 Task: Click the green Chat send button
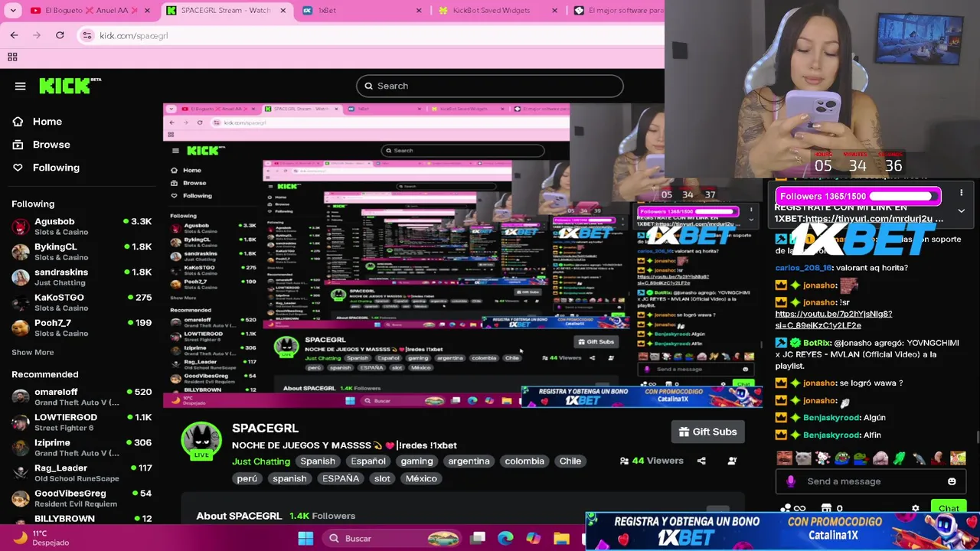pyautogui.click(x=949, y=508)
